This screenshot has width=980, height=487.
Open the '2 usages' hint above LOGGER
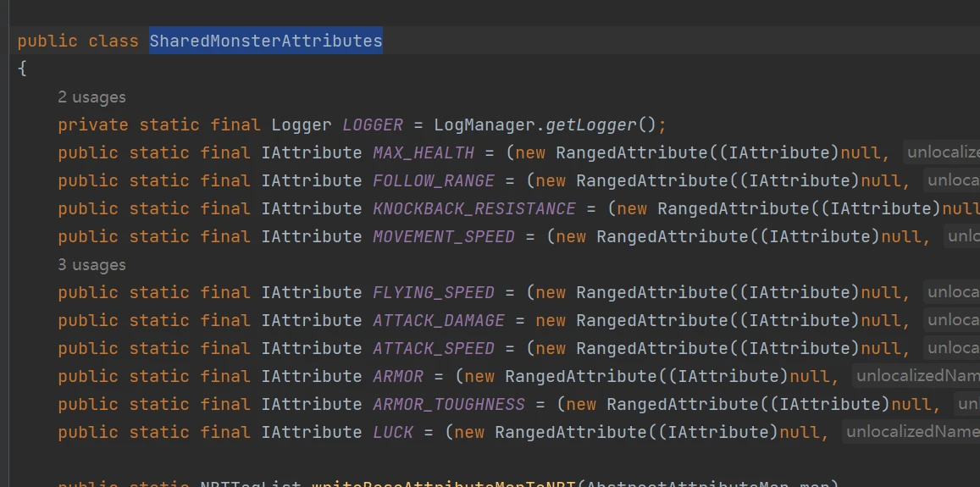point(91,97)
